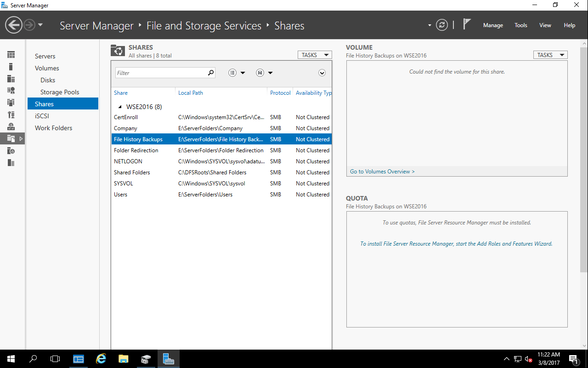Viewport: 588px width, 368px height.
Task: Click Go to Volumes Overview link
Action: coord(382,172)
